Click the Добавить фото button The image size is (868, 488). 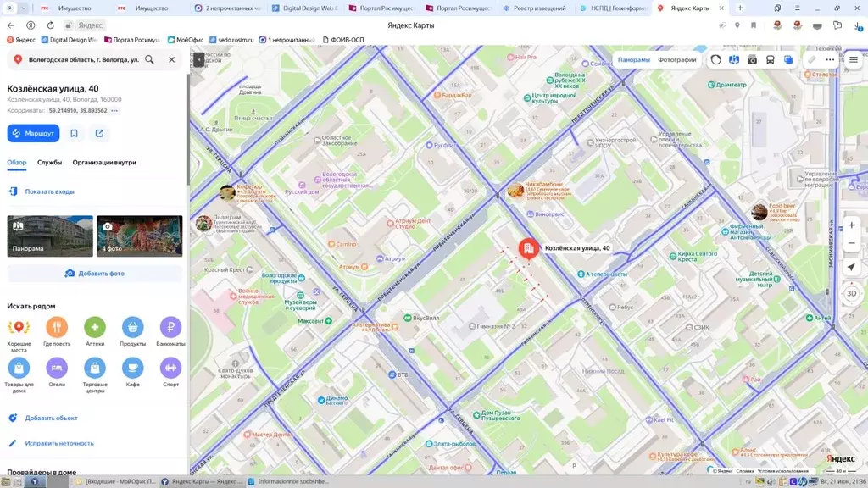[95, 274]
